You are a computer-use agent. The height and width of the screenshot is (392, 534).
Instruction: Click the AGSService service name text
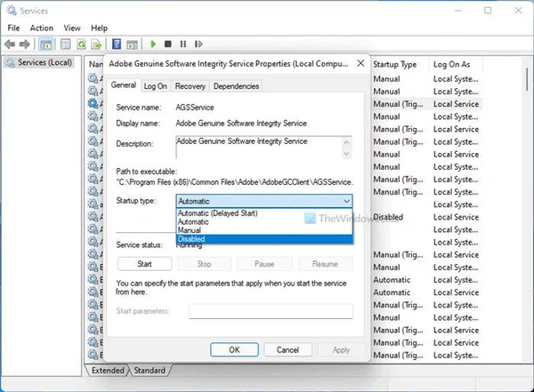pos(195,108)
